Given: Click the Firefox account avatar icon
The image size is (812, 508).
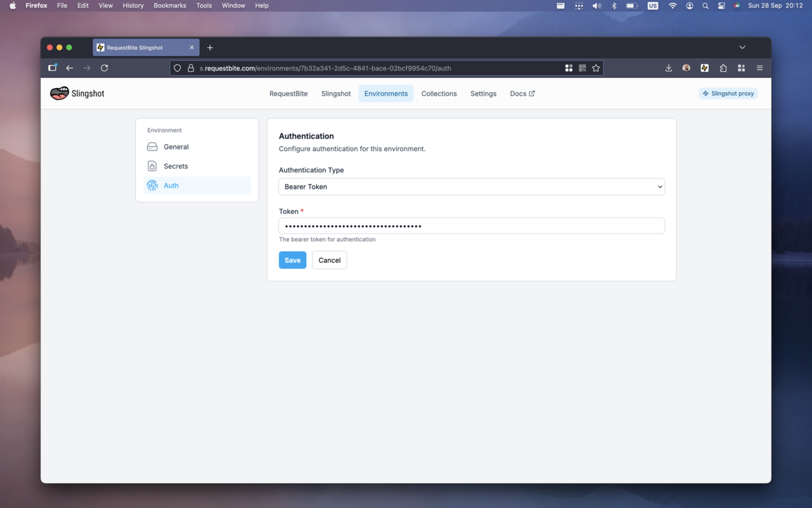Looking at the screenshot, I should click(x=686, y=68).
